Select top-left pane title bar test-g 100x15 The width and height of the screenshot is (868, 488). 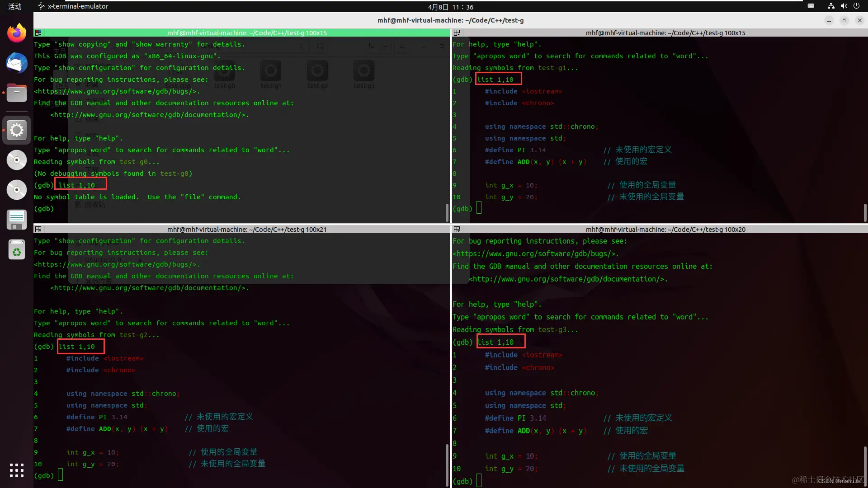(x=247, y=33)
